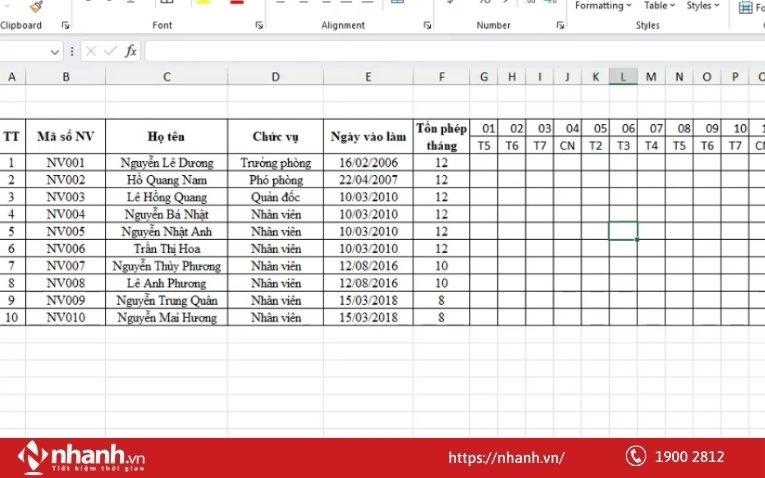The height and width of the screenshot is (478, 765).
Task: Select column A header
Action: 12,77
